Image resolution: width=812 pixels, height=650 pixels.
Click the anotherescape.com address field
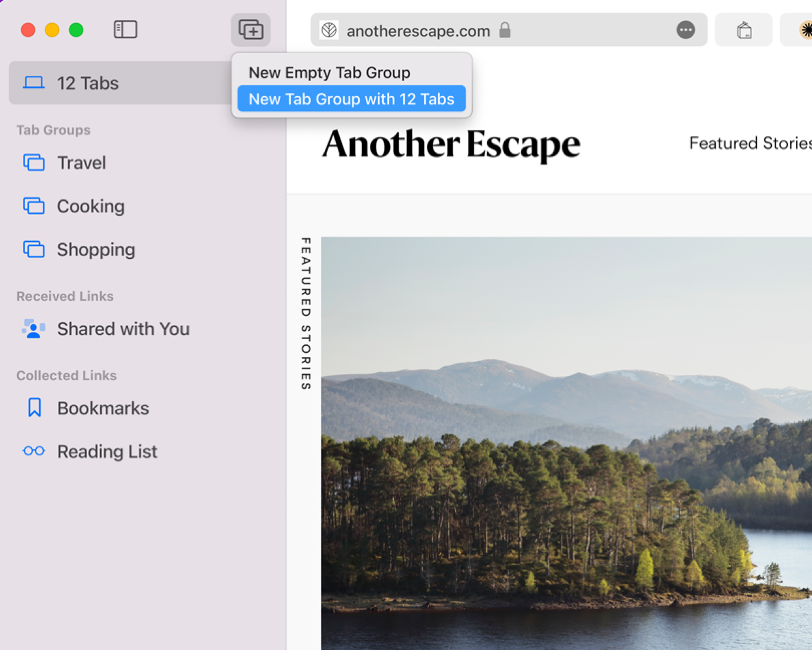[509, 30]
